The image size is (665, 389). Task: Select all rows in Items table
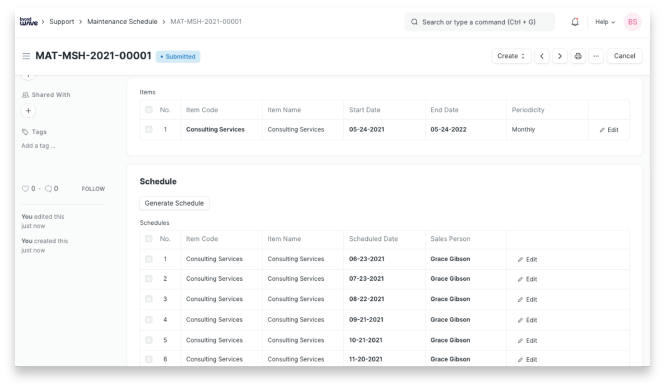coord(148,109)
